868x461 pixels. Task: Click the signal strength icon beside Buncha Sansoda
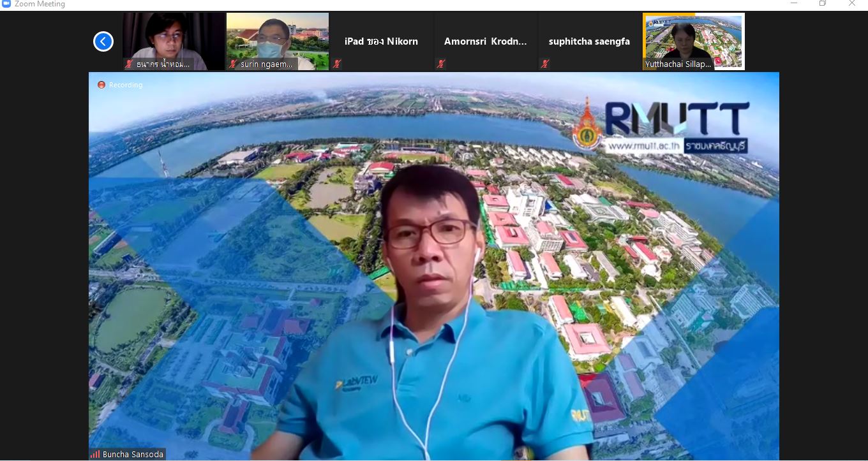[94, 455]
